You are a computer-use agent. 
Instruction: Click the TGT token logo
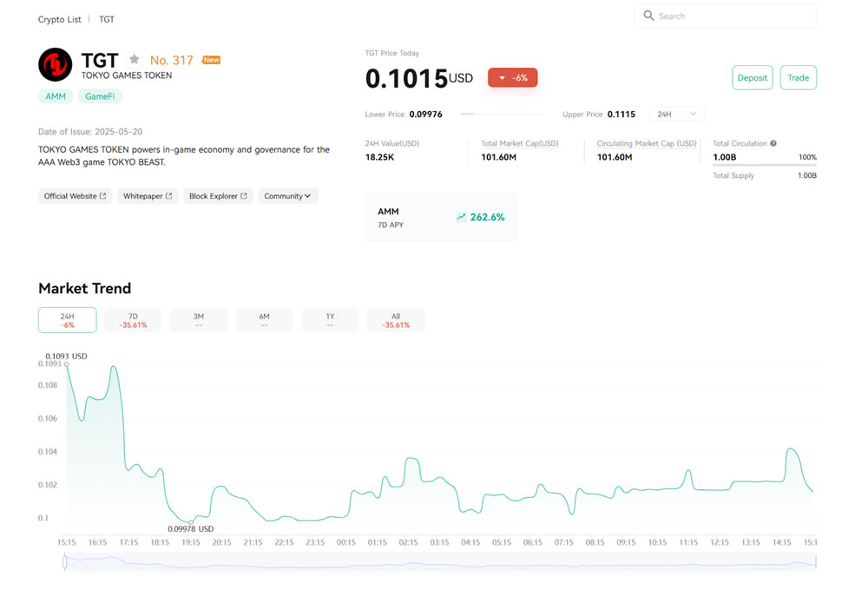coord(56,64)
